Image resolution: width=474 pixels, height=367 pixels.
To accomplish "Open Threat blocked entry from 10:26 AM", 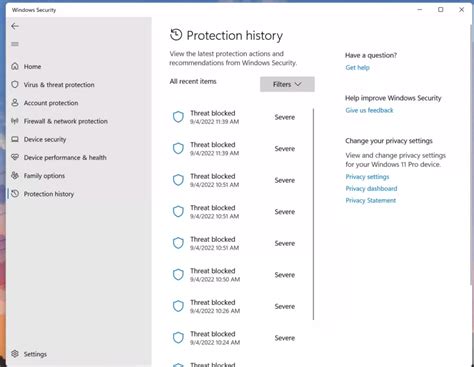I will pyautogui.click(x=234, y=306).
